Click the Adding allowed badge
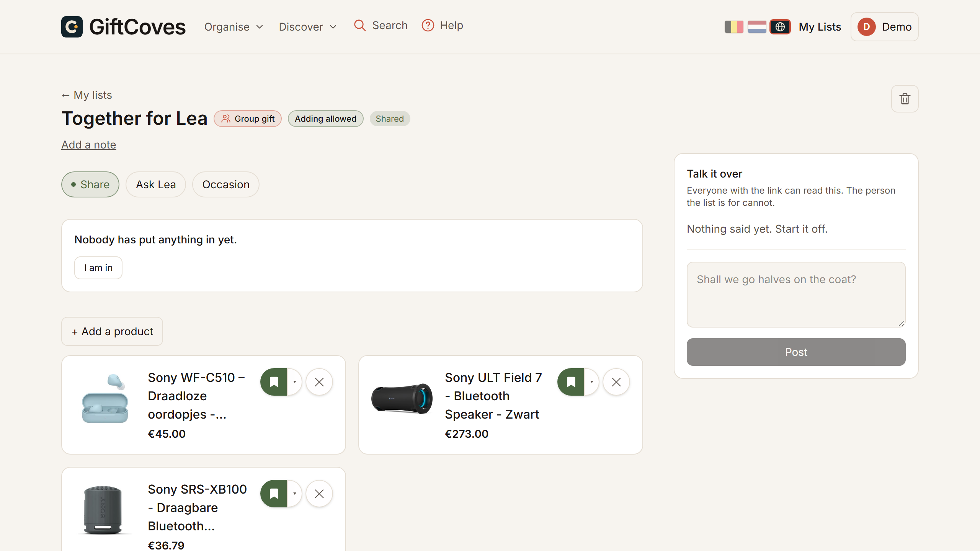This screenshot has width=980, height=551. pyautogui.click(x=326, y=119)
